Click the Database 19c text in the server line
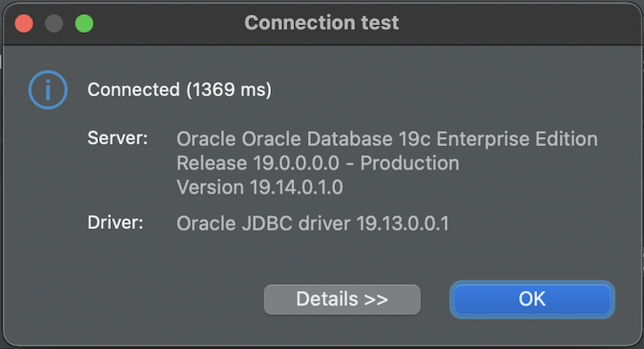644x349 pixels. [368, 139]
